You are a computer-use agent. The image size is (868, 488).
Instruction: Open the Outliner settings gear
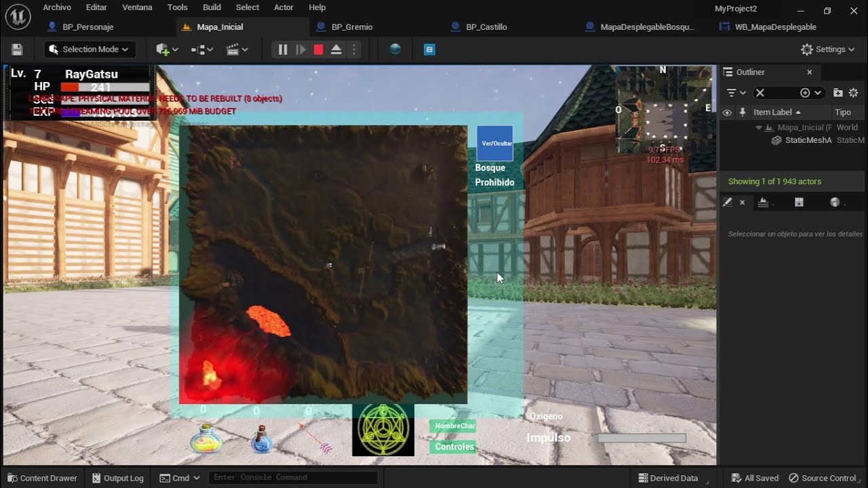854,93
